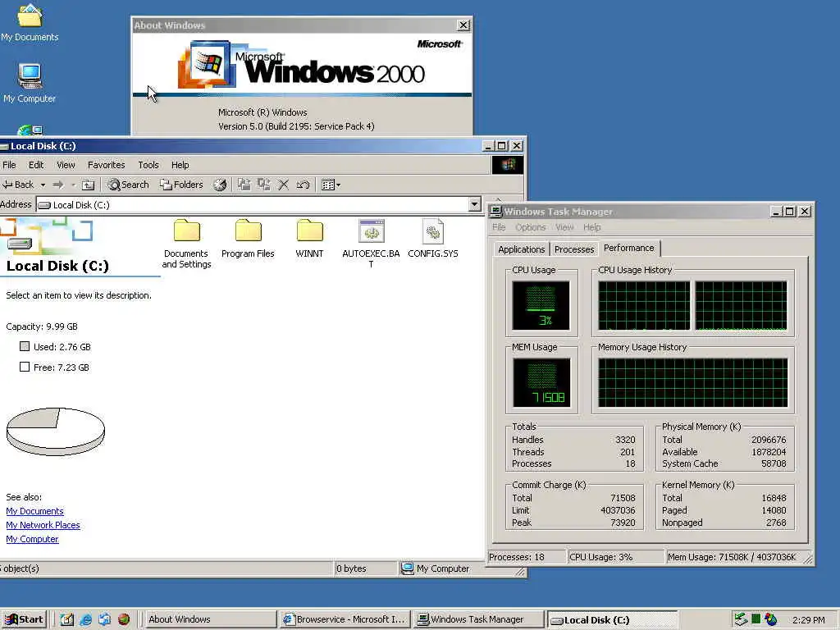Viewport: 840px width, 630px height.
Task: Click the MEM Usage gauge showing 71508
Action: [x=541, y=382]
